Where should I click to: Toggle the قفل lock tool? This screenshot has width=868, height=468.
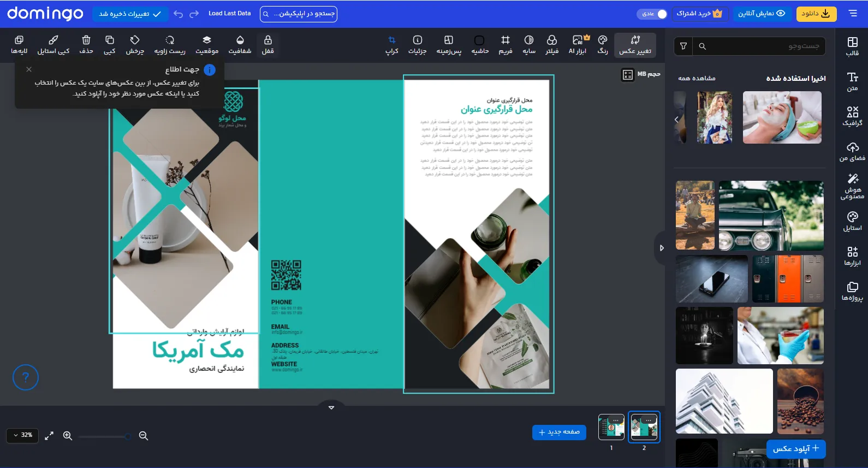point(267,45)
